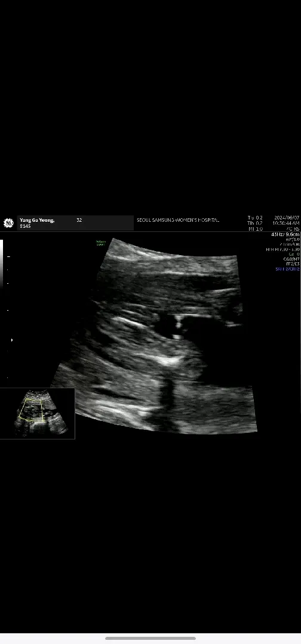
Task: Select the yellow ROI box in thumbnail
Action: click(x=31, y=410)
